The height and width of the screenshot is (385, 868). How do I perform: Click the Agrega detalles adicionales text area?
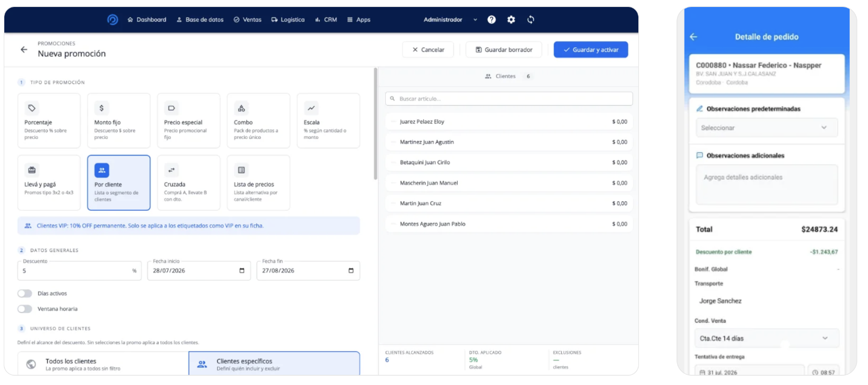coord(767,184)
